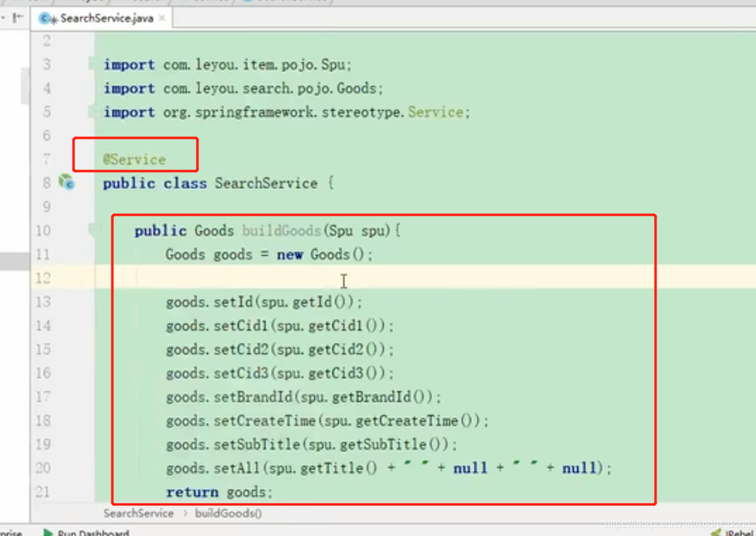Close the SearchService.java tab
The image size is (756, 536).
[162, 18]
